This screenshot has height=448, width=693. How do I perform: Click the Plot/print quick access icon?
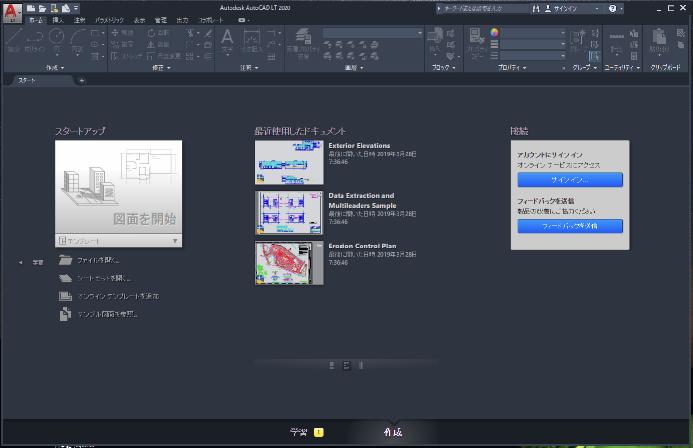(65, 8)
